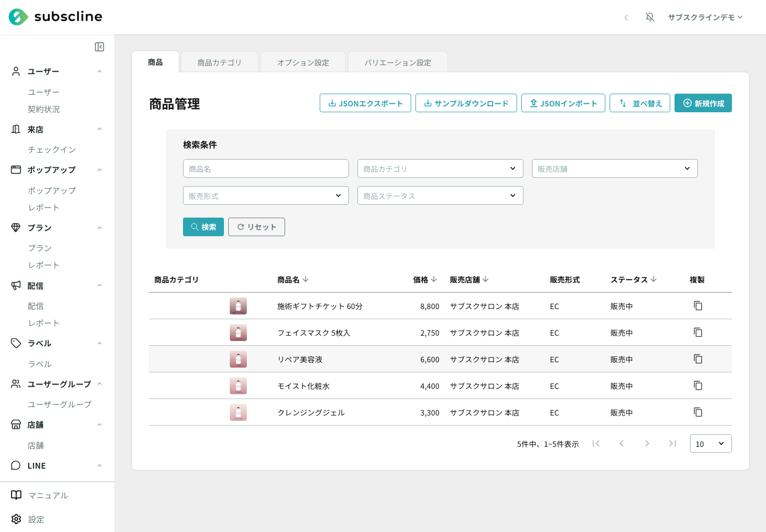Open the 商品ステータス filter dropdown

440,196
